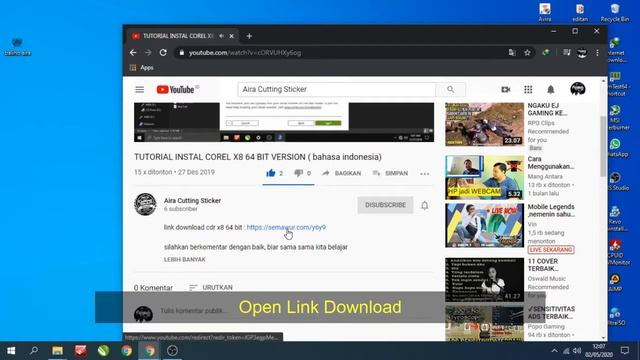
Task: Click the search magnifier button
Action: coord(450,89)
